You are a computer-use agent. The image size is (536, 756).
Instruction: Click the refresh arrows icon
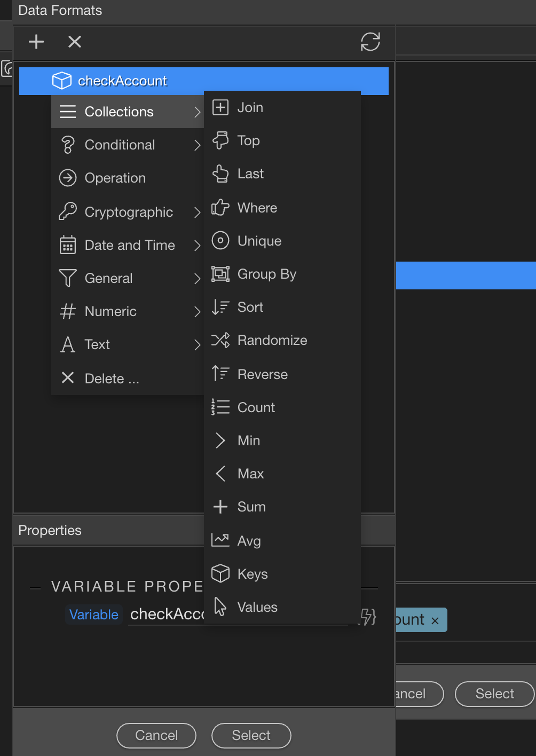370,42
